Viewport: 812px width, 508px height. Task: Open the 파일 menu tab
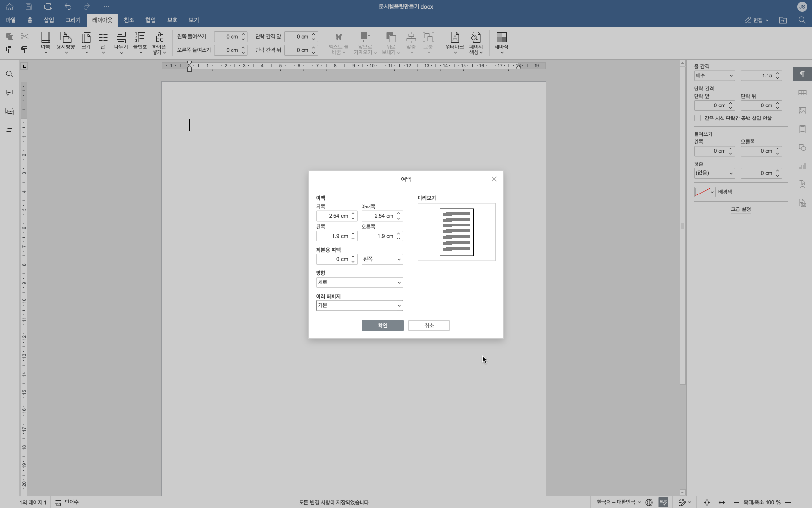pos(11,20)
